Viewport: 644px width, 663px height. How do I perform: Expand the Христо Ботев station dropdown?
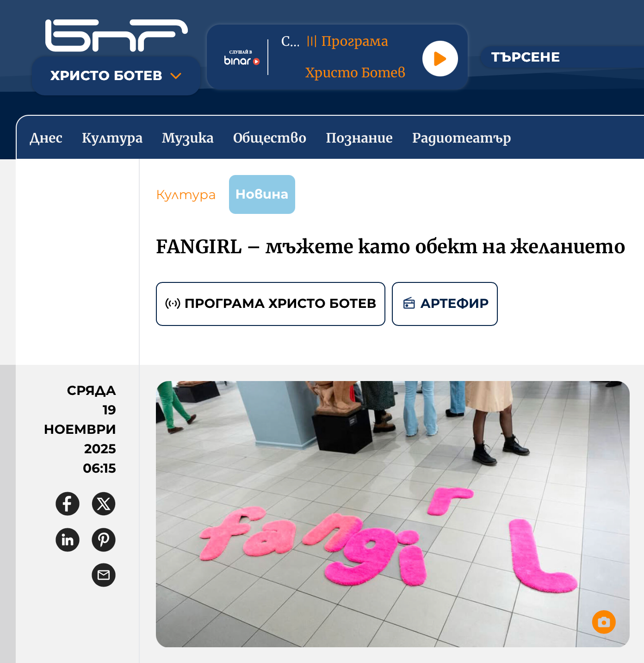point(116,75)
